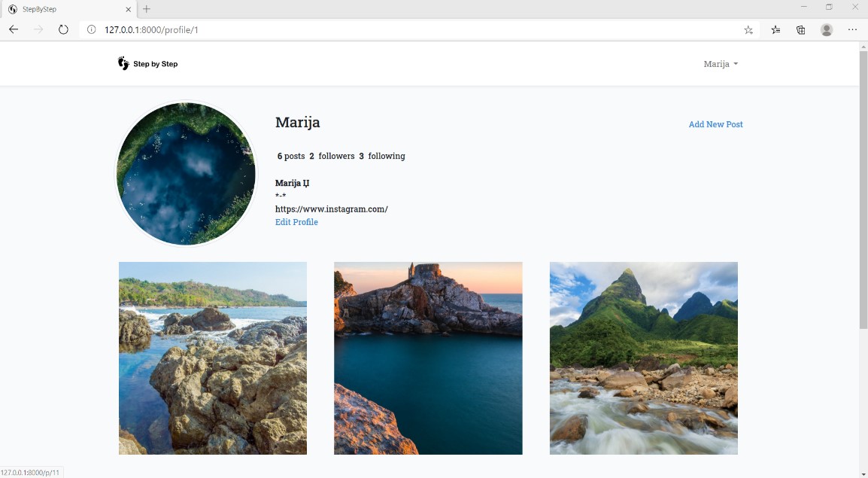Click the browser profile avatar icon

826,29
